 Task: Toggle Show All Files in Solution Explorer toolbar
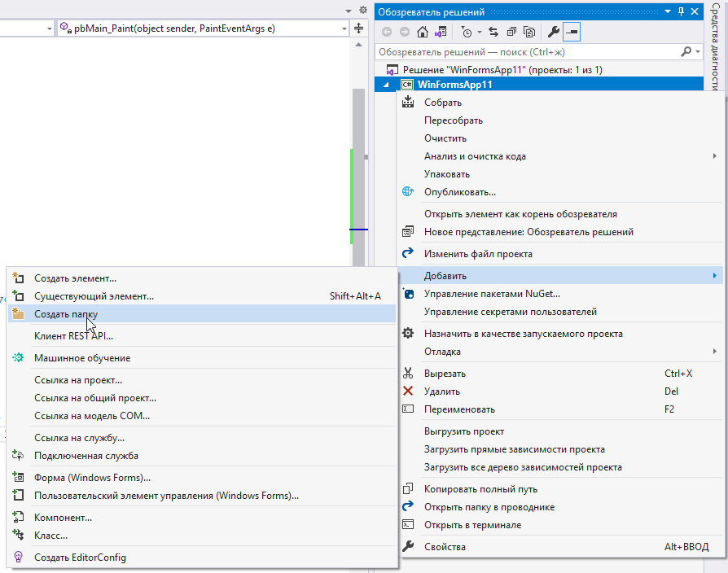(528, 33)
